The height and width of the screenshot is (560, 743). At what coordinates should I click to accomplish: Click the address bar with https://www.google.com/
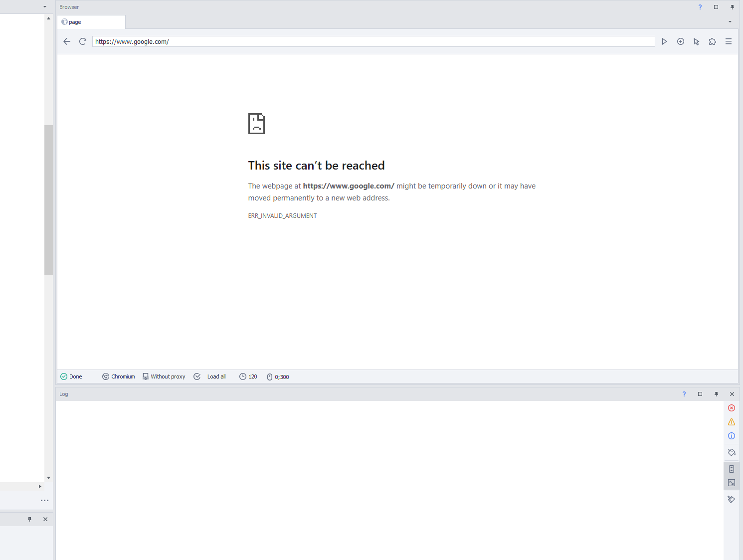click(x=373, y=41)
